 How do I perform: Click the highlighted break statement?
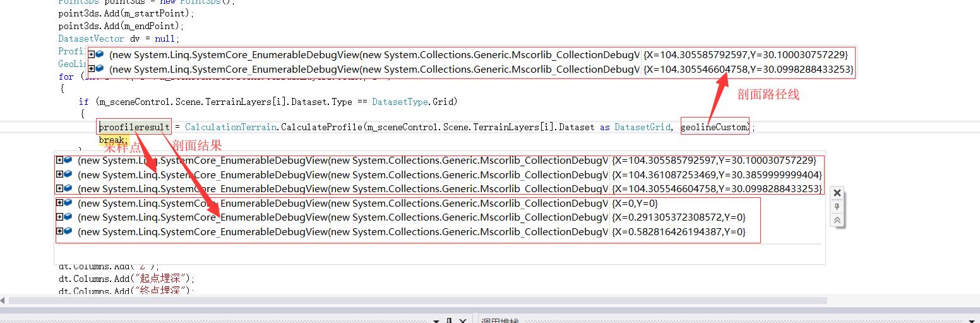tap(112, 140)
